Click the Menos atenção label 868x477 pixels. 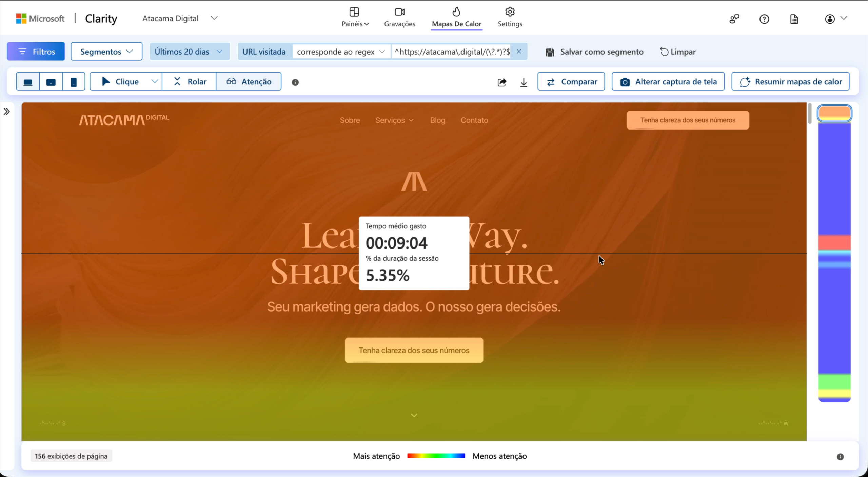[x=500, y=456]
